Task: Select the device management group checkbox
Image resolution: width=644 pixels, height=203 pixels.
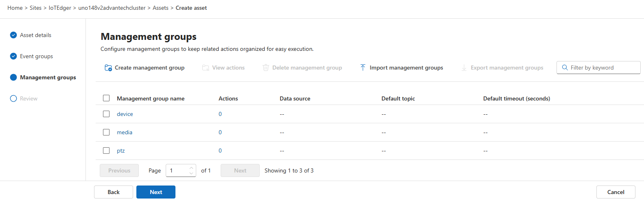Action: pyautogui.click(x=106, y=114)
